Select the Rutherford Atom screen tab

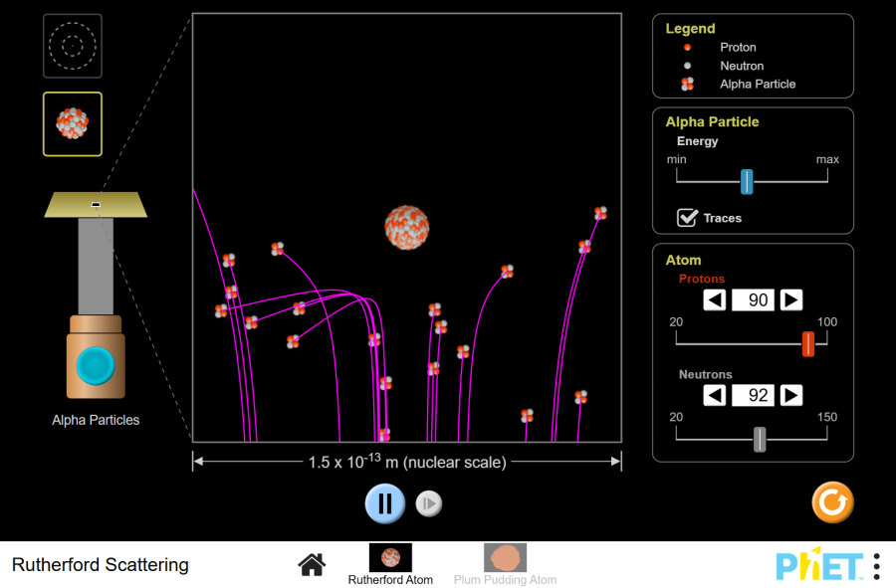pyautogui.click(x=389, y=557)
